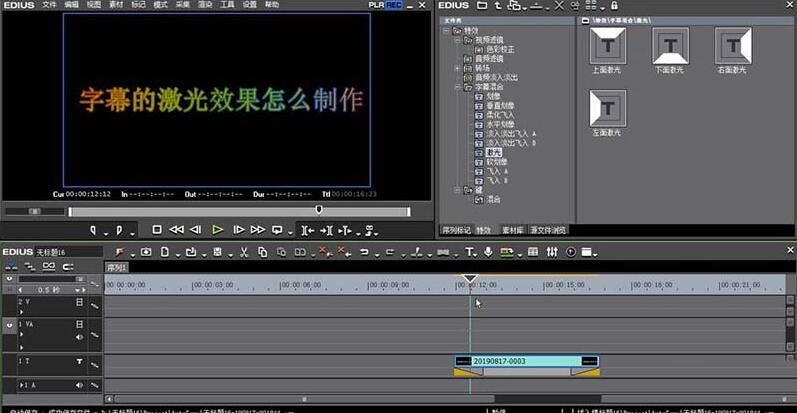The height and width of the screenshot is (413, 797).
Task: Click the undo arrow in timeline toolbar
Action: coord(364,252)
